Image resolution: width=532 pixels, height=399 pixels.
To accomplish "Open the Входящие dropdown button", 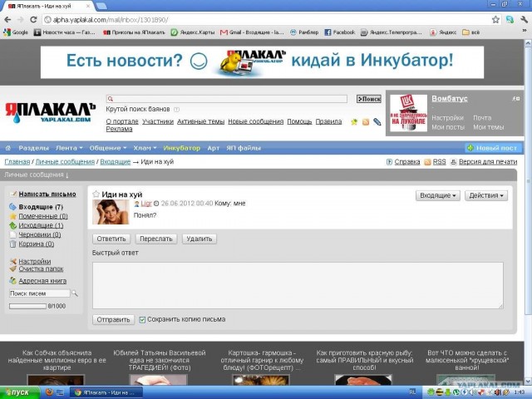I will pyautogui.click(x=438, y=195).
